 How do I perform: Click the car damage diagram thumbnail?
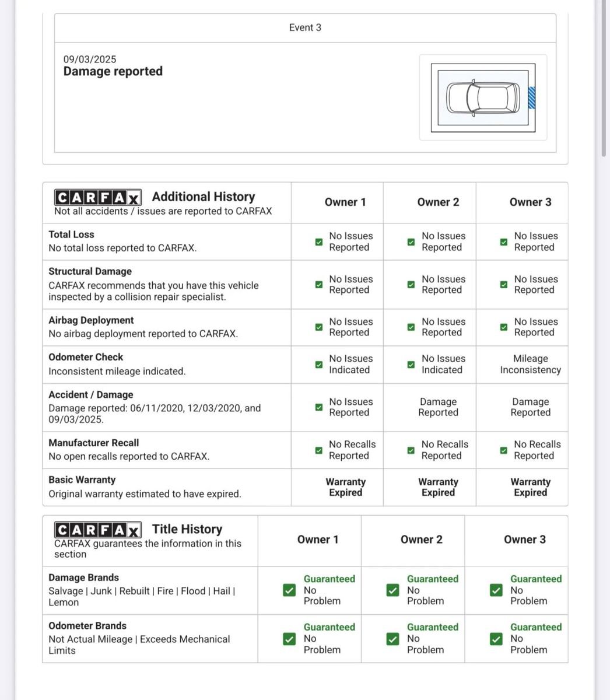coord(483,97)
